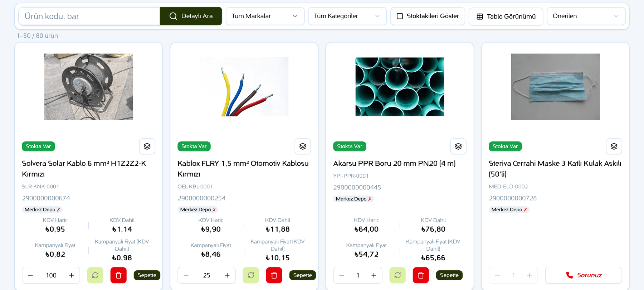Open the surgical mask product image

[555, 87]
